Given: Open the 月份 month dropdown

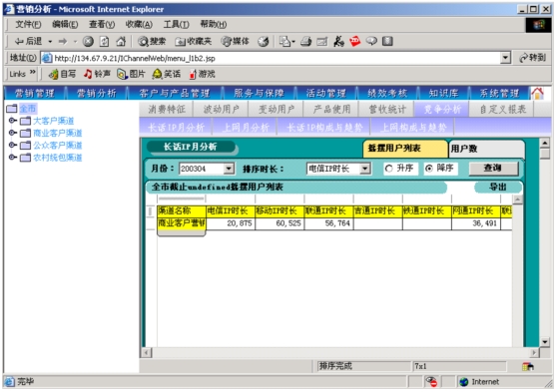Looking at the screenshot, I should [229, 169].
